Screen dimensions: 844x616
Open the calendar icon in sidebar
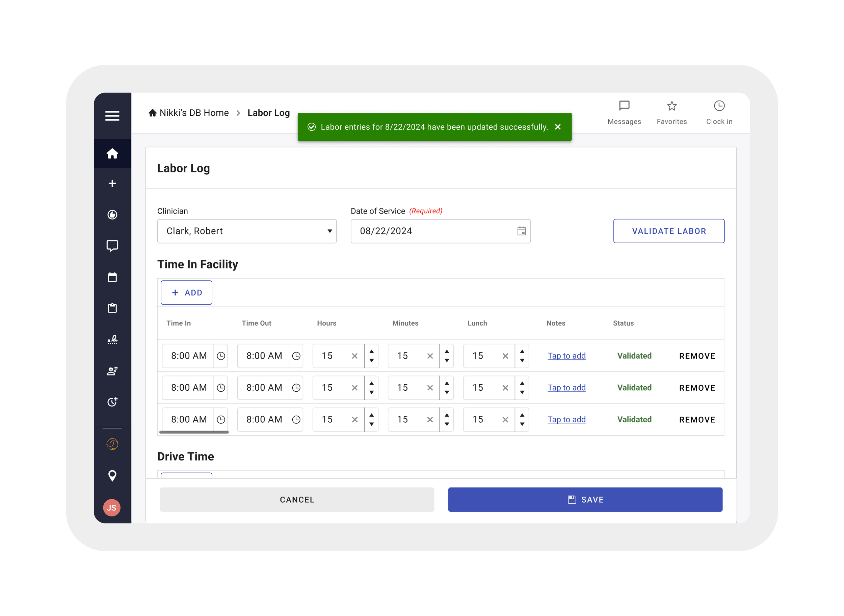112,277
